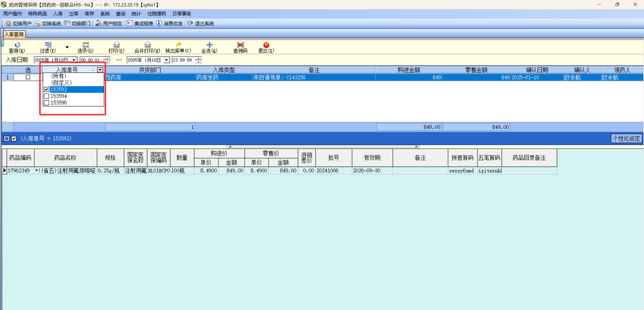
Task: Click the 合并打印(M) merge print icon
Action: tap(148, 45)
